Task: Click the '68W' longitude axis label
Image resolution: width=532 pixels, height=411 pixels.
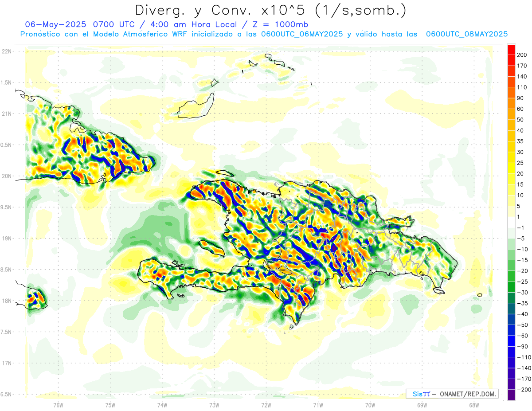Action: [474, 405]
